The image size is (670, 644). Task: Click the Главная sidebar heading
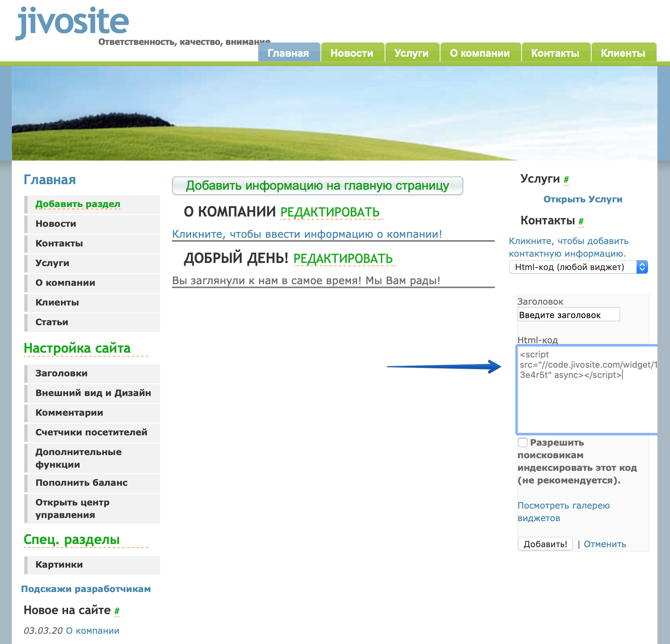[50, 180]
